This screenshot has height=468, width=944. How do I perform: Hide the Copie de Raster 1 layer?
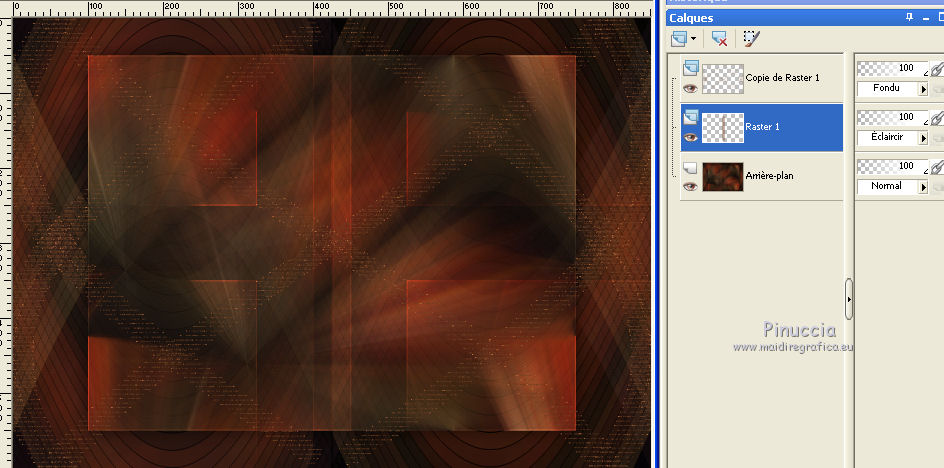tap(691, 89)
